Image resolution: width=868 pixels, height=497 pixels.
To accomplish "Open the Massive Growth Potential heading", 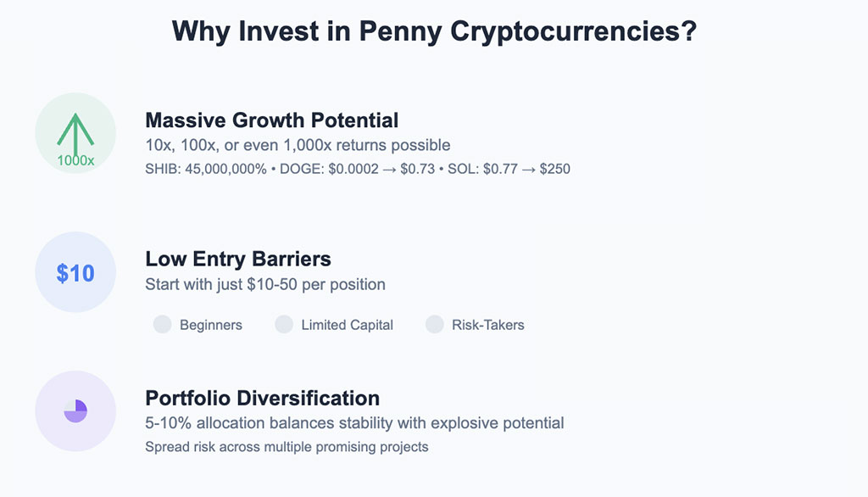I will click(x=271, y=120).
